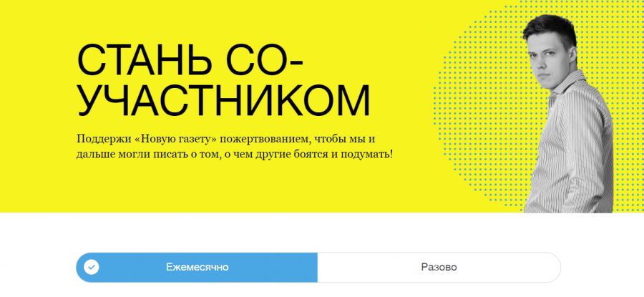Click the Разово text label
The height and width of the screenshot is (297, 644).
click(x=439, y=268)
